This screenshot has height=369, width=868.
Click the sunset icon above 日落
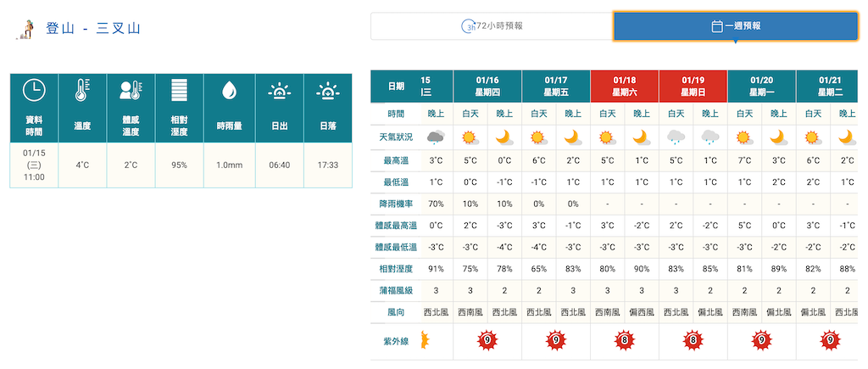(328, 90)
